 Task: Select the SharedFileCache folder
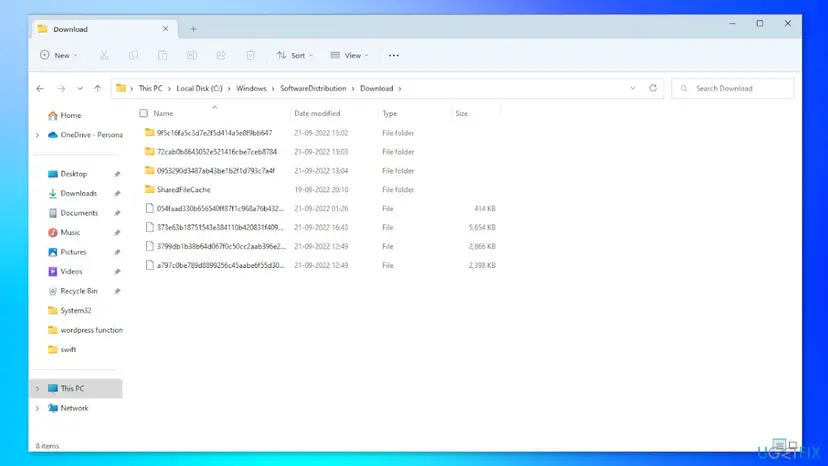click(177, 190)
